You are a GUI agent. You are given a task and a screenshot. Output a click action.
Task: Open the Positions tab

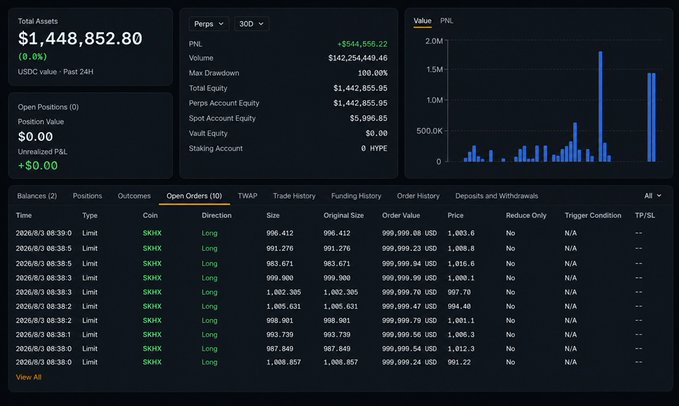pos(87,196)
